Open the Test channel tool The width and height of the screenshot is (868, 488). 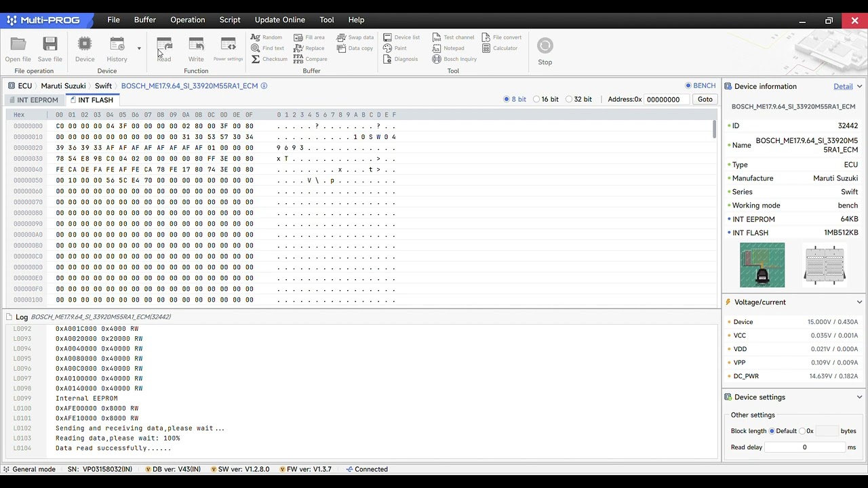click(453, 37)
